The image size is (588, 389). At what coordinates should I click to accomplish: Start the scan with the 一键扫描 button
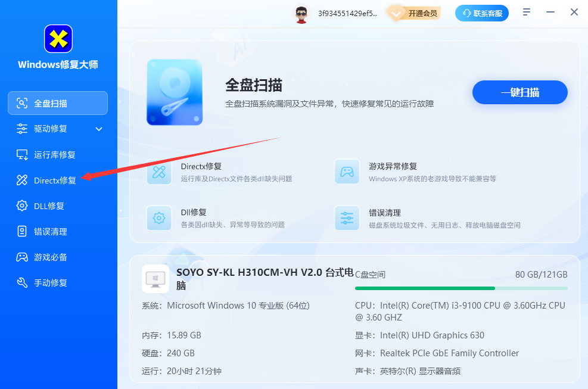click(x=519, y=92)
